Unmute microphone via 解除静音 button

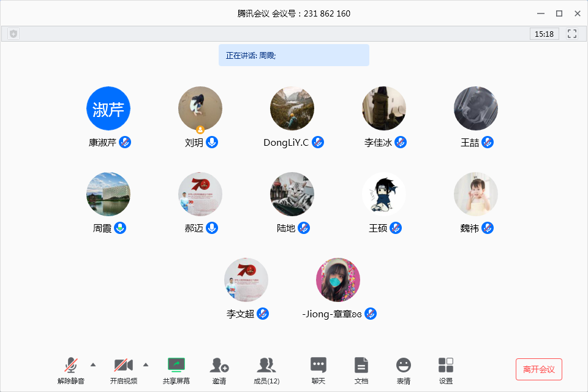71,366
